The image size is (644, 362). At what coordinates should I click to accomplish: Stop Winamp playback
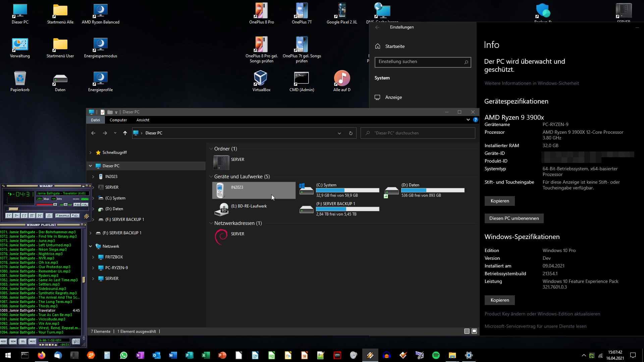(x=32, y=216)
